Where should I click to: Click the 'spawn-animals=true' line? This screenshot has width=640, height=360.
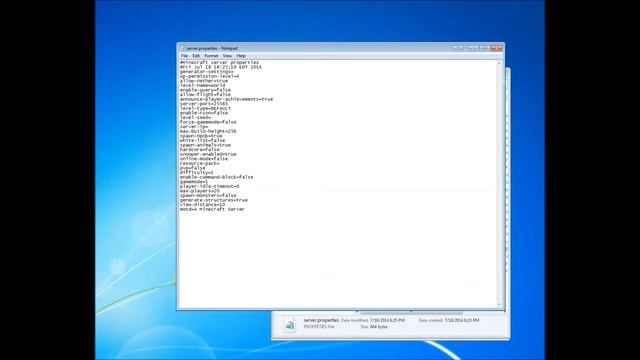click(x=205, y=145)
